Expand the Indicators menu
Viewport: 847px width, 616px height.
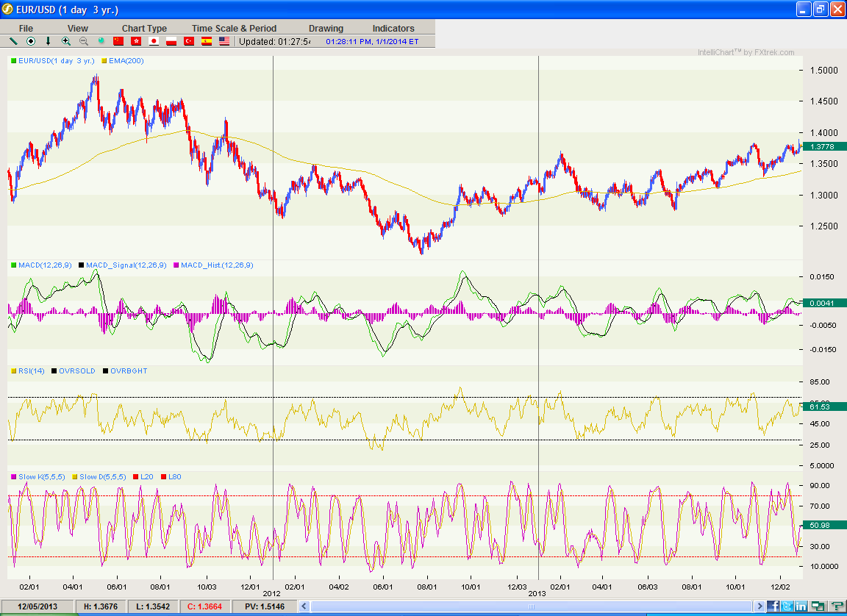click(x=393, y=28)
